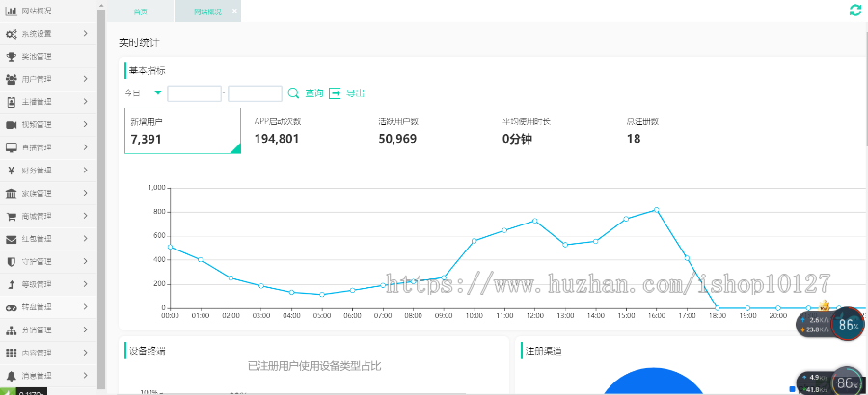Image resolution: width=868 pixels, height=395 pixels.
Task: Click the 转盘管理 gamepad icon
Action: point(11,307)
